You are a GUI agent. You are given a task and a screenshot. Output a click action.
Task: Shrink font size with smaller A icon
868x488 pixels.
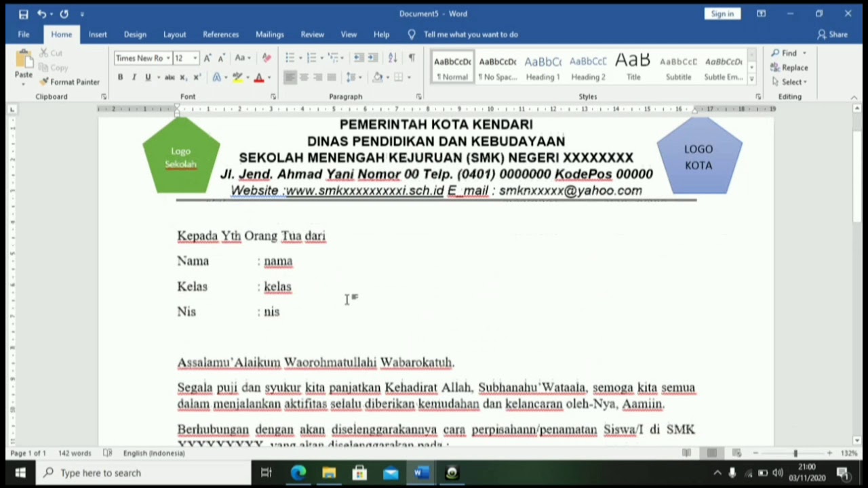[221, 58]
